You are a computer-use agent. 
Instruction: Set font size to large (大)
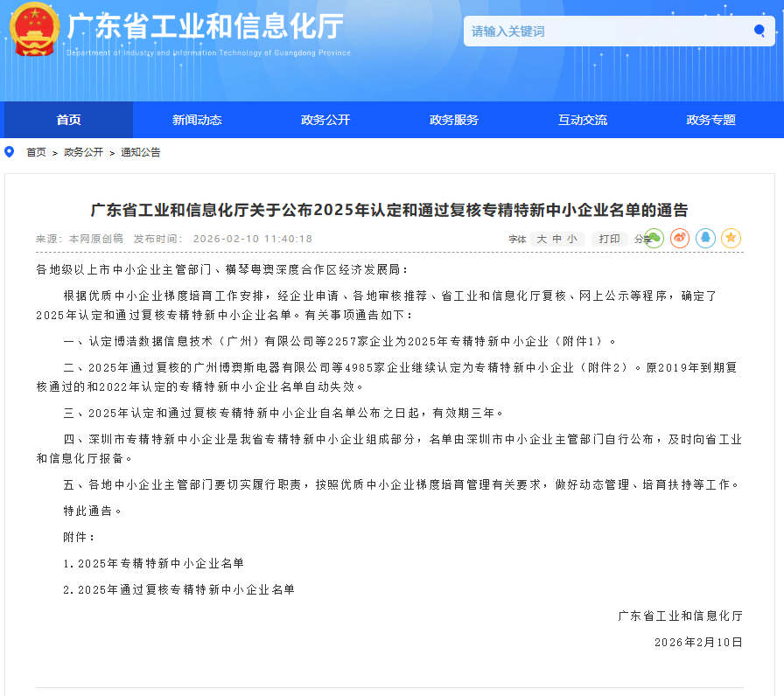point(542,239)
